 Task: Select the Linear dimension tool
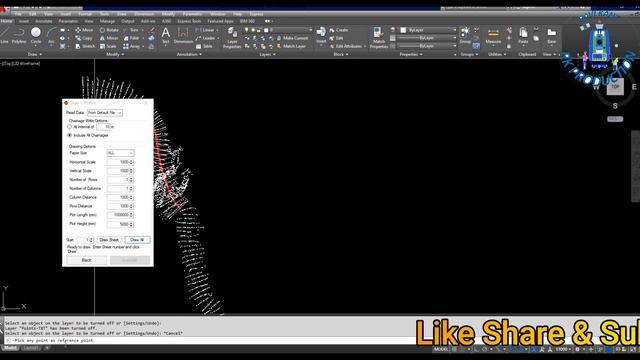point(205,30)
